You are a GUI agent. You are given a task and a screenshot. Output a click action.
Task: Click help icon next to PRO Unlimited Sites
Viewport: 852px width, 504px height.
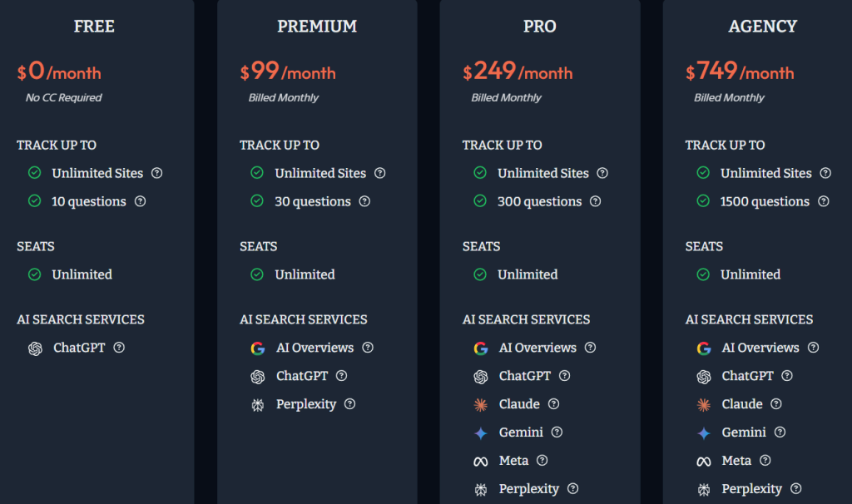pos(602,173)
